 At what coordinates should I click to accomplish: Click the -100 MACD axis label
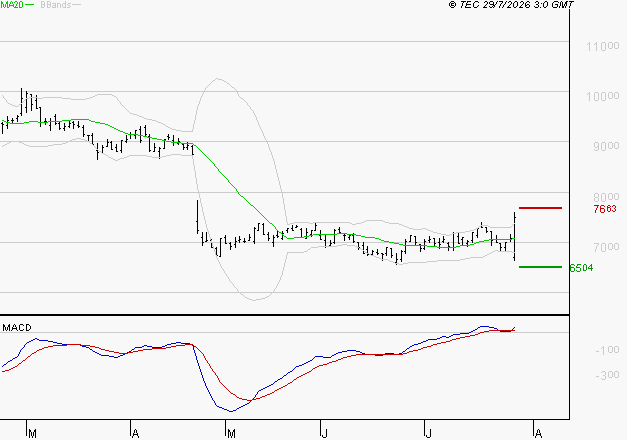tap(607, 350)
